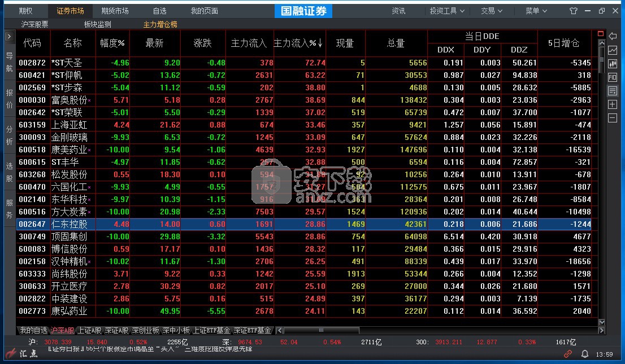The width and height of the screenshot is (625, 364).
Task: Select the 证券市场 top tab
Action: (70, 11)
